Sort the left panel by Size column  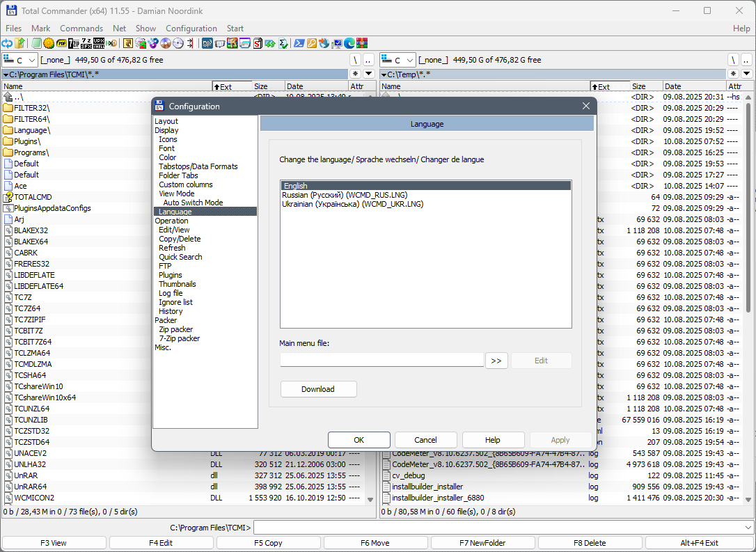[x=268, y=86]
